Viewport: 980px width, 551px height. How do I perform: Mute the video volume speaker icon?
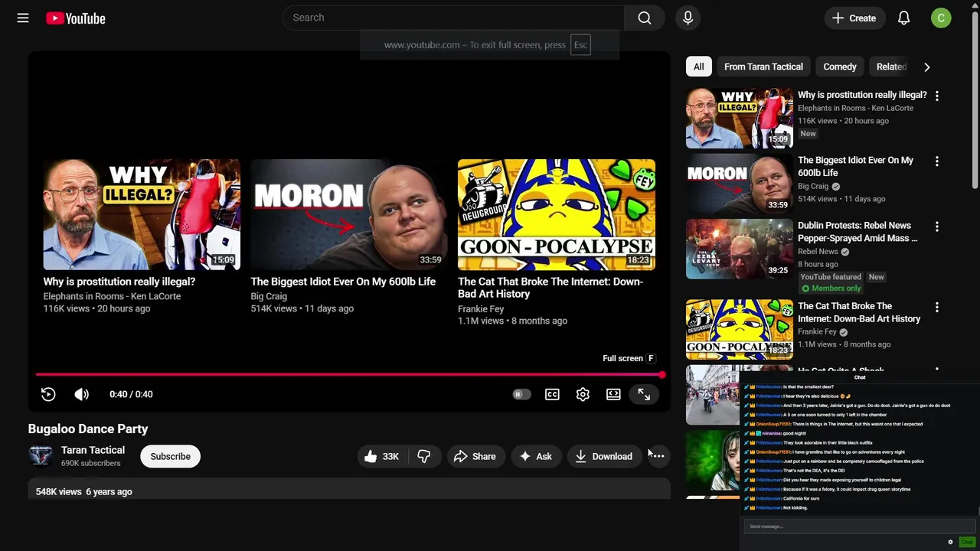[82, 394]
